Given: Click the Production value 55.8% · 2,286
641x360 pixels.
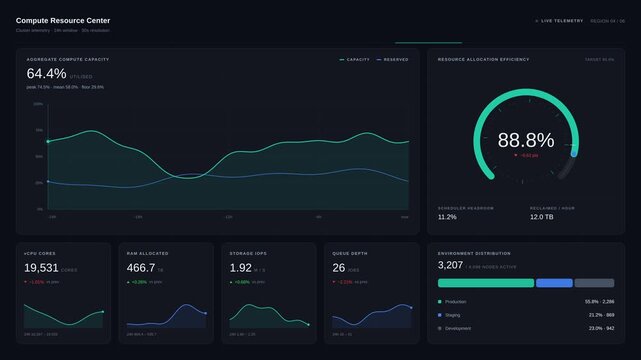Looking at the screenshot, I should [x=599, y=302].
